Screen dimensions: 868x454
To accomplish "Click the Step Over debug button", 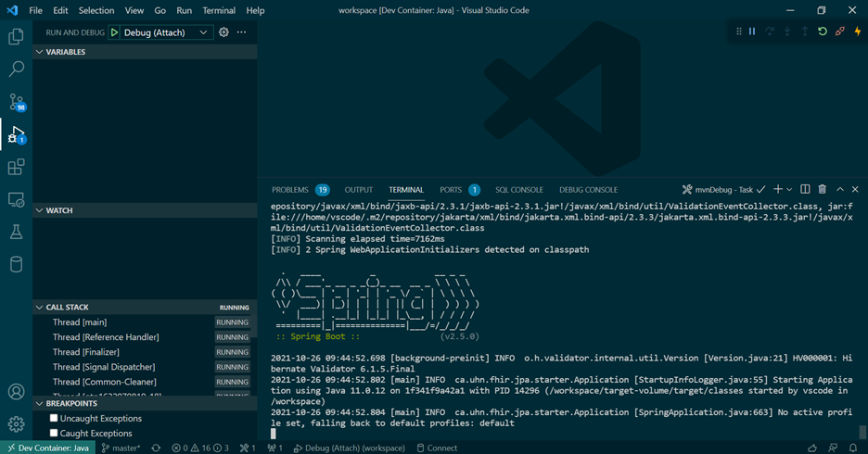I will pyautogui.click(x=770, y=32).
